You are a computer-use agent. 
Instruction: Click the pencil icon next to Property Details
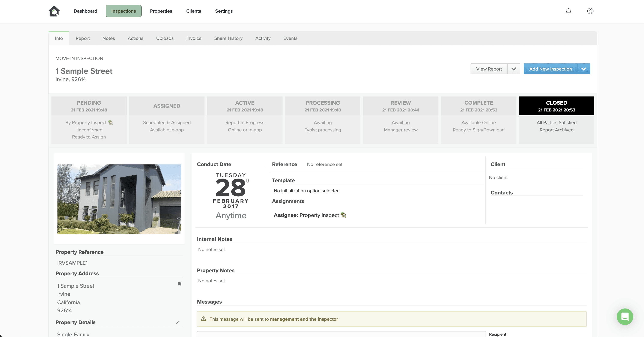click(x=178, y=322)
